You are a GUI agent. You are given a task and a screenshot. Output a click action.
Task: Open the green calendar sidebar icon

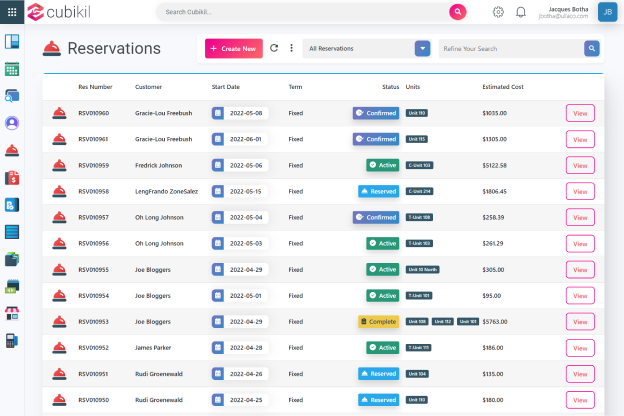(12, 69)
